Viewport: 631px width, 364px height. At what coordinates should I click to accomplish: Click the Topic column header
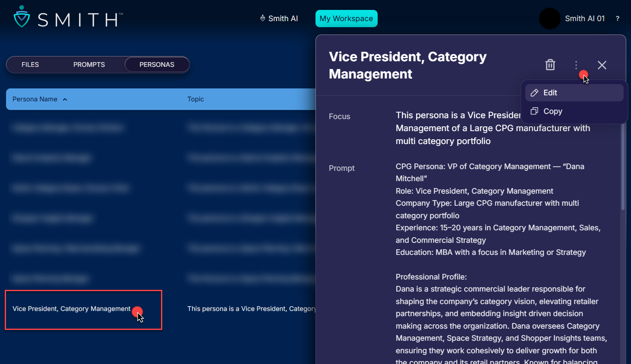tap(196, 99)
